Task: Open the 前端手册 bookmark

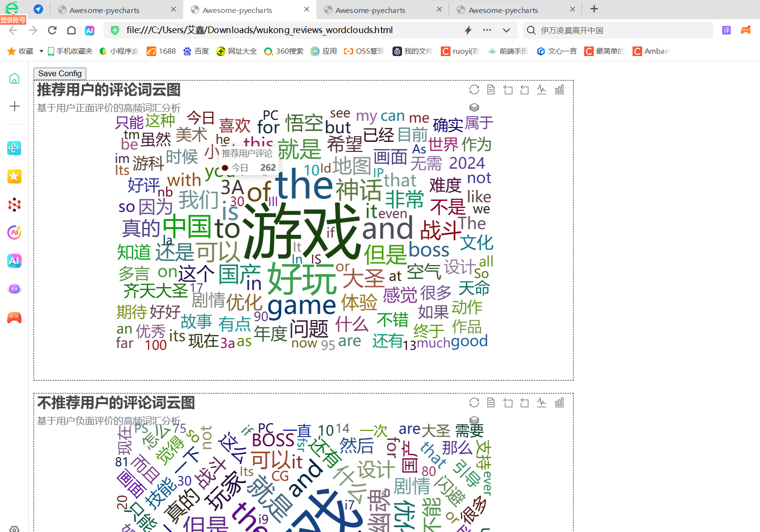Action: 508,51
